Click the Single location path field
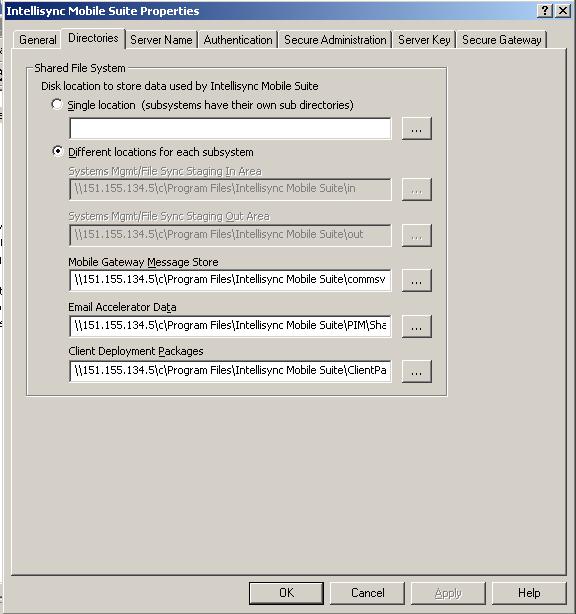576x614 pixels. pos(230,128)
